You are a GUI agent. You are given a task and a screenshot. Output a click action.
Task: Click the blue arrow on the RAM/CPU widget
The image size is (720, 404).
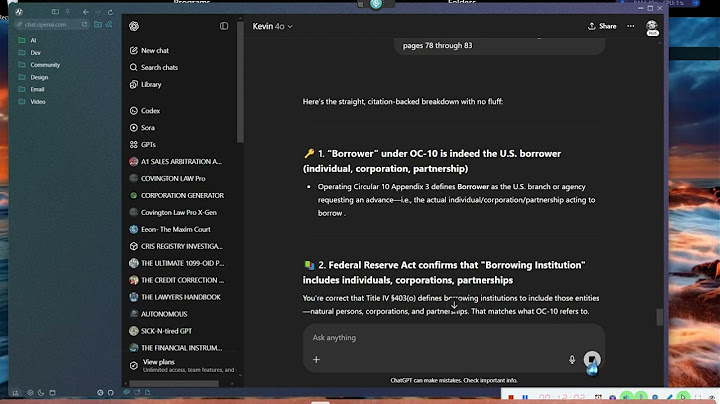(x=695, y=3)
